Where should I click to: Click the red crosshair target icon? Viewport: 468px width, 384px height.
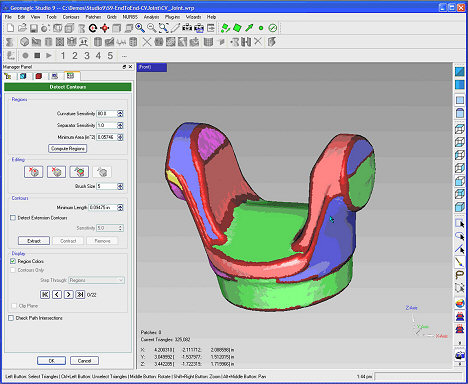click(105, 28)
